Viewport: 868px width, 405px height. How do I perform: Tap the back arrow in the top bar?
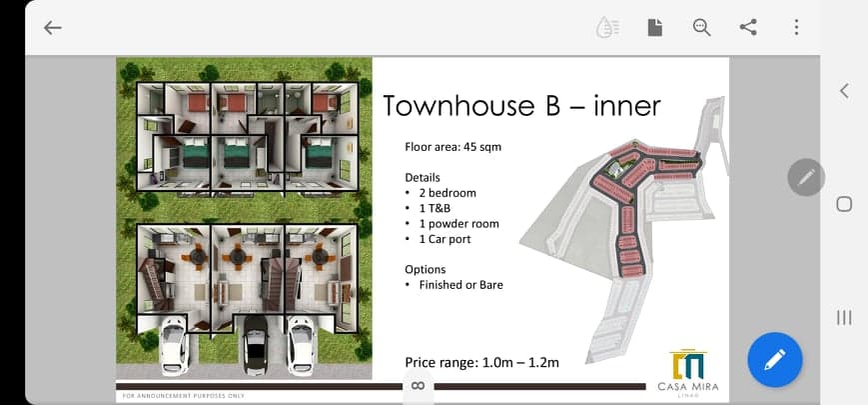point(53,28)
